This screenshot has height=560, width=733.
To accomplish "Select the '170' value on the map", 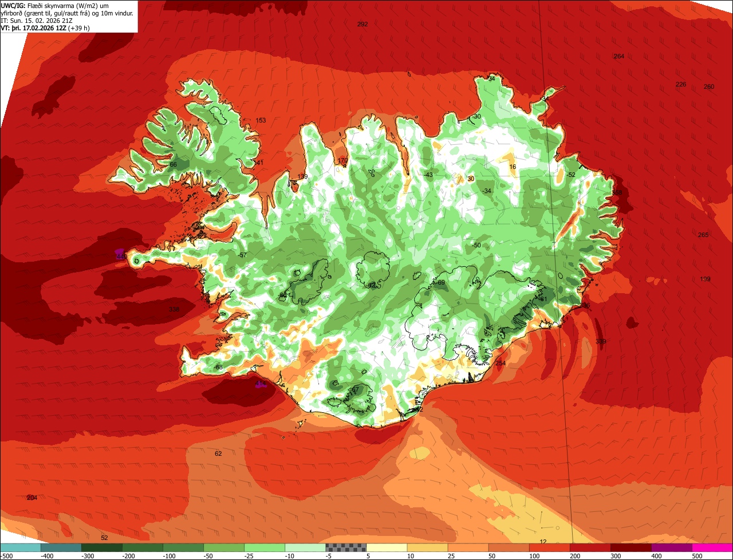I will tap(343, 161).
